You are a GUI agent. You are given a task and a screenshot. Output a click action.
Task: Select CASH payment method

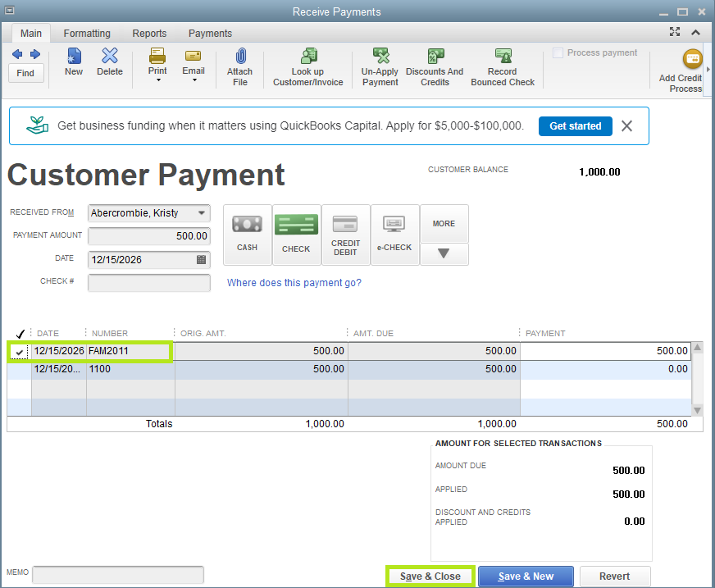[x=247, y=235]
